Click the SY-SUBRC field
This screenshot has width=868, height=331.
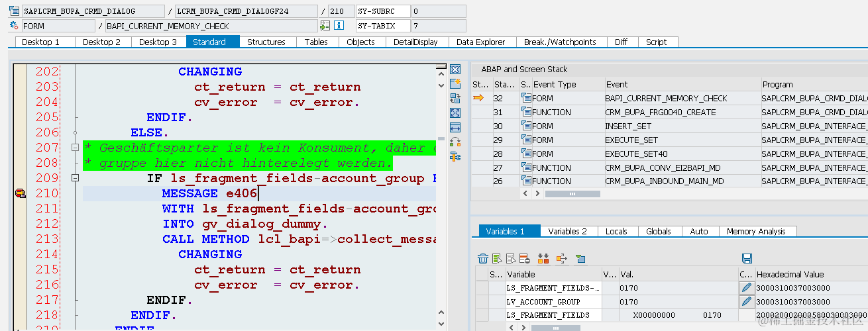point(382,11)
